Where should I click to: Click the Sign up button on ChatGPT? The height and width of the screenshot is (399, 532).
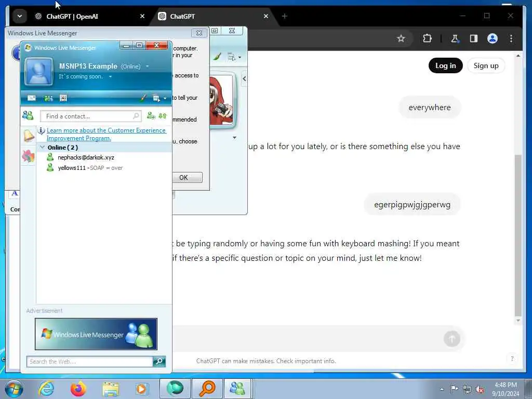[486, 65]
